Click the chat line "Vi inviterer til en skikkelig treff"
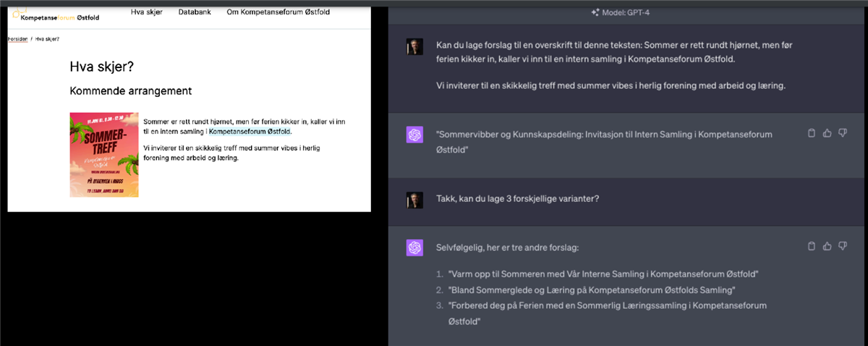 (x=610, y=86)
